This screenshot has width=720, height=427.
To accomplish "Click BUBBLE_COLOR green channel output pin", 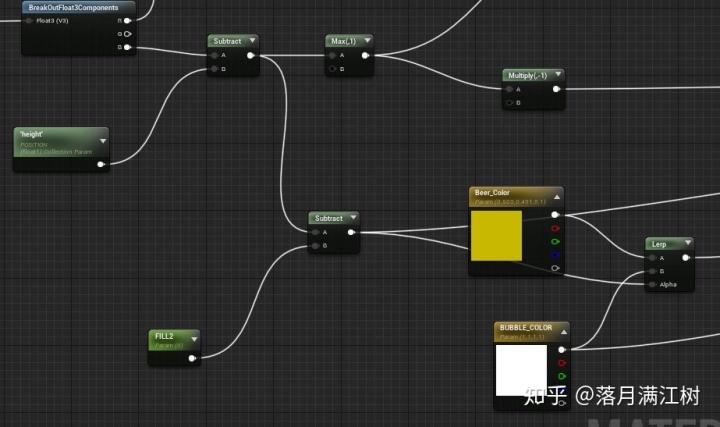I will (561, 376).
